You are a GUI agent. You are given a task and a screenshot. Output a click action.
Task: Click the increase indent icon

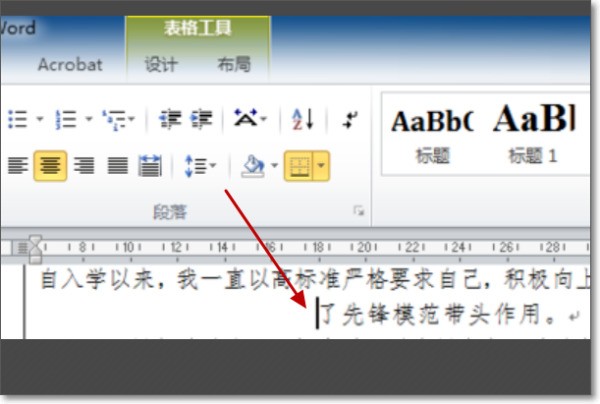pos(202,120)
